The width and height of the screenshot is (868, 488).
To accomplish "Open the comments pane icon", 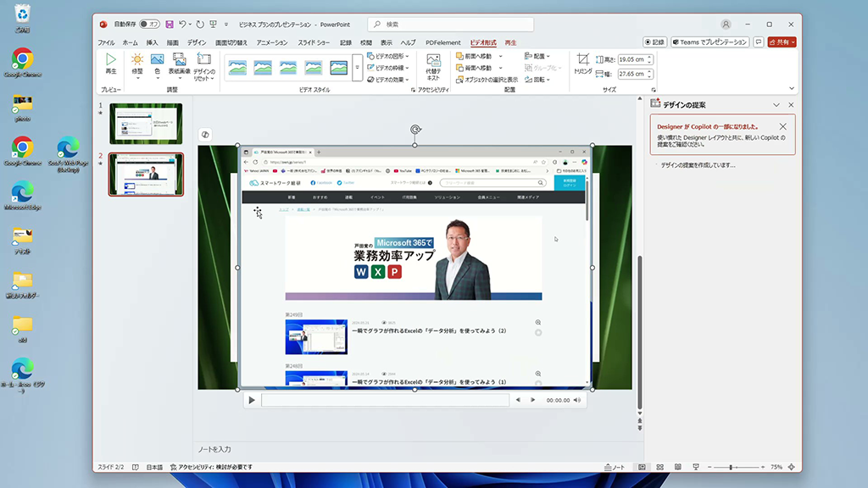I will point(759,42).
